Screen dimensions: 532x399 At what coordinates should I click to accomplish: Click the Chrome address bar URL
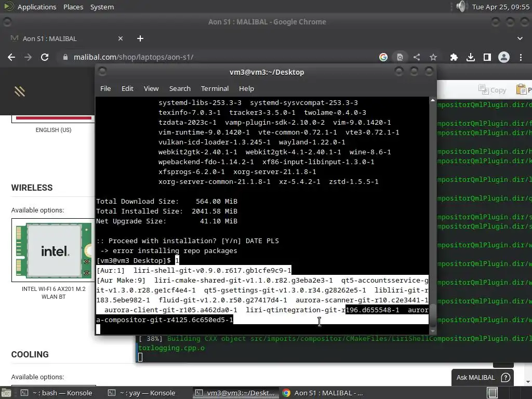click(x=134, y=57)
